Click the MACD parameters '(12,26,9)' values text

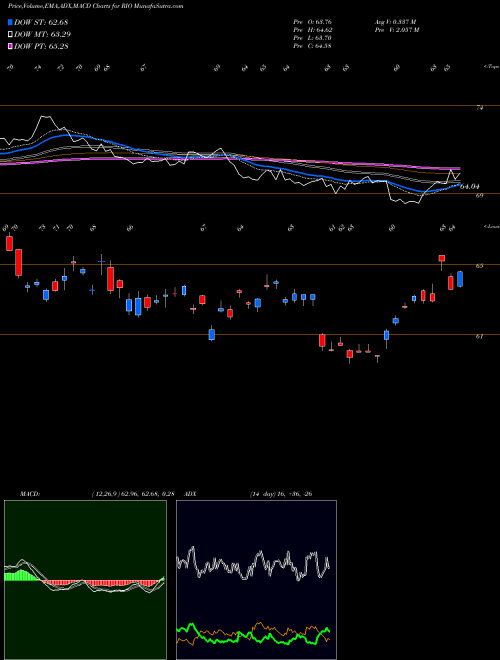tap(133, 494)
